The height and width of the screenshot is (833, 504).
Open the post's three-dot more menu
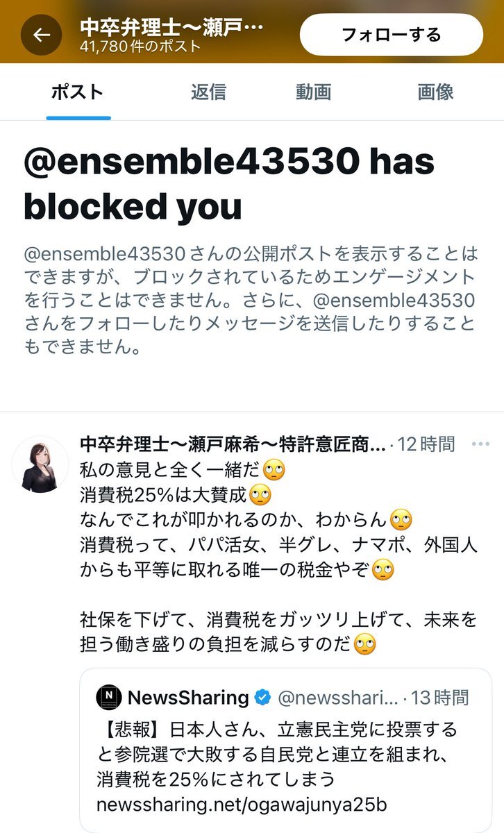tap(480, 444)
